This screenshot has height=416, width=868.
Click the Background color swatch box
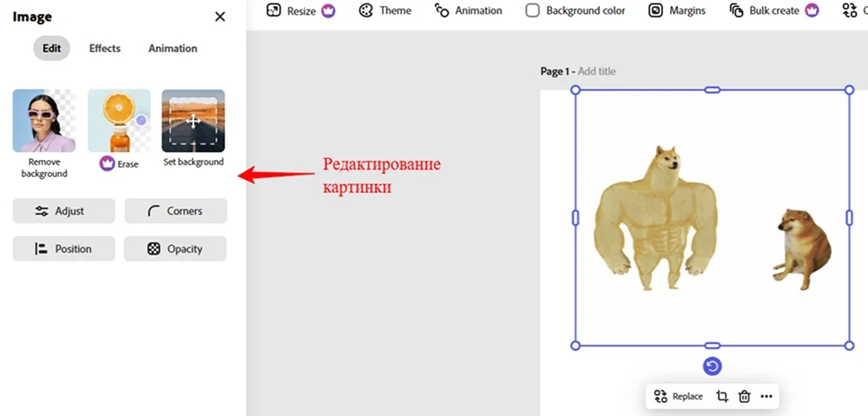[x=533, y=10]
